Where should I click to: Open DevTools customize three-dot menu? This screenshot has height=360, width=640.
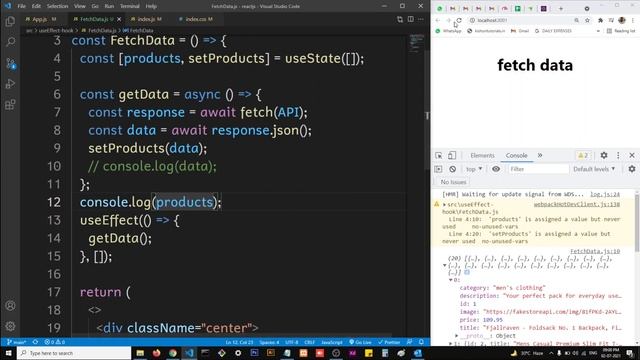tap(618, 156)
